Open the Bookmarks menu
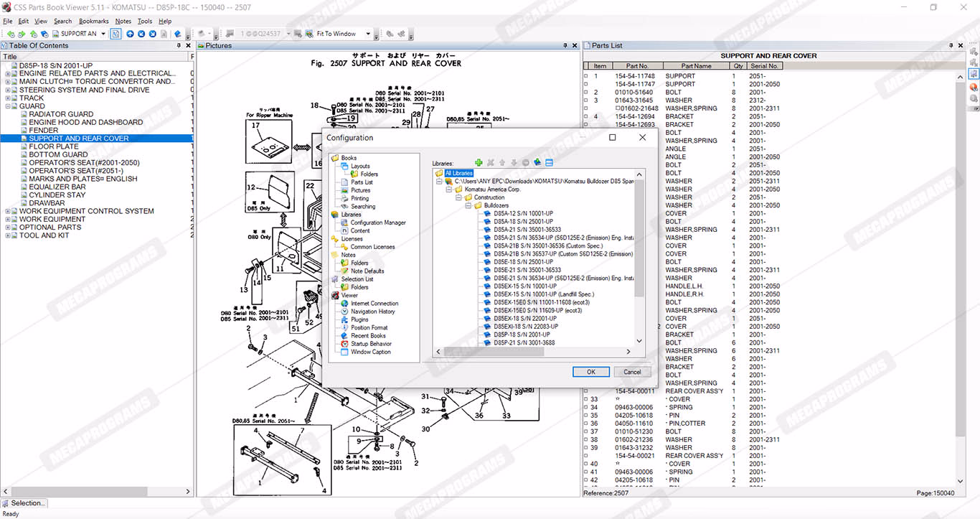The width and height of the screenshot is (980, 519). [x=93, y=22]
